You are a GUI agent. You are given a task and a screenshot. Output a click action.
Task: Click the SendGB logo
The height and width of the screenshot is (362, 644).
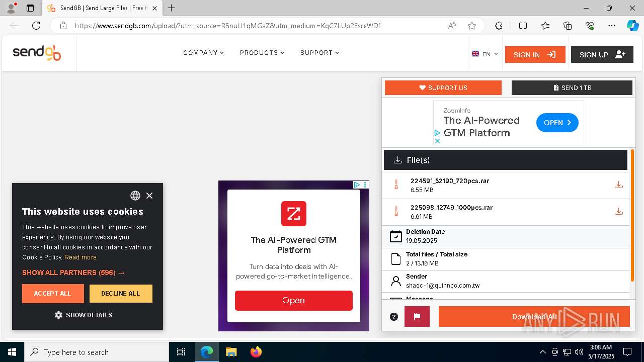coord(37,53)
